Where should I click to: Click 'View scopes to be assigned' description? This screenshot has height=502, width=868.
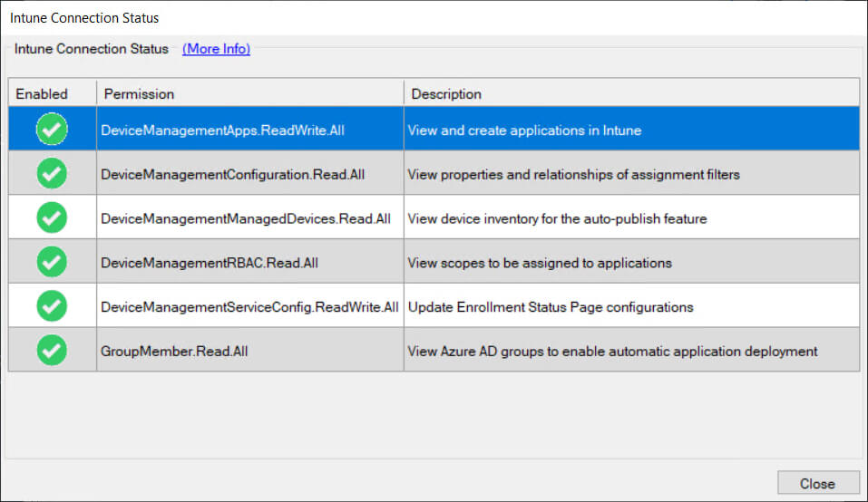coord(540,263)
